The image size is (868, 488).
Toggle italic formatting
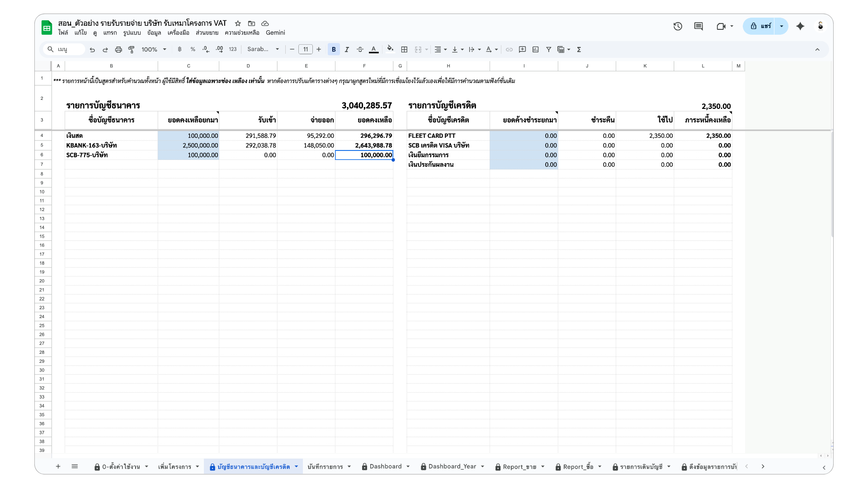pos(347,50)
